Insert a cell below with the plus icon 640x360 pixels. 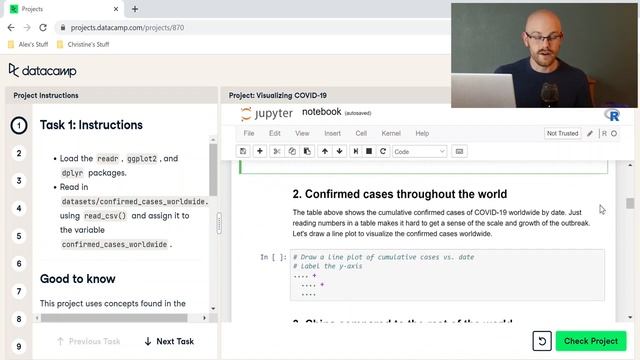(260, 151)
